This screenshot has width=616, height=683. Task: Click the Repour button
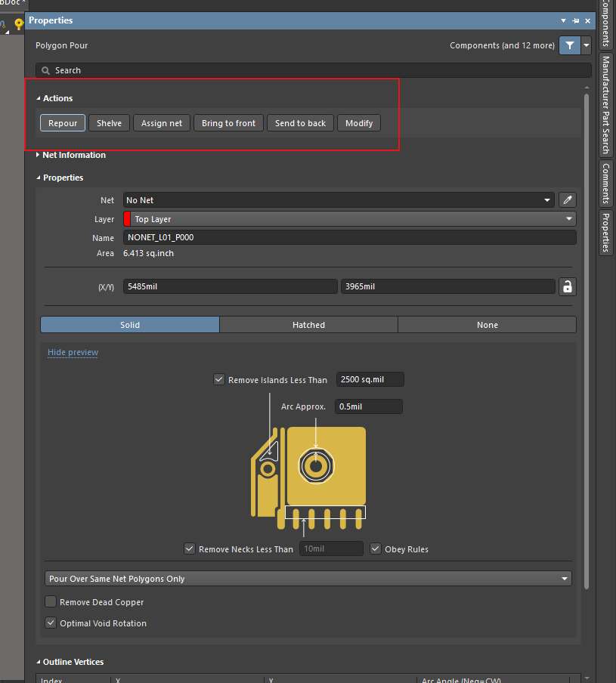[x=63, y=123]
